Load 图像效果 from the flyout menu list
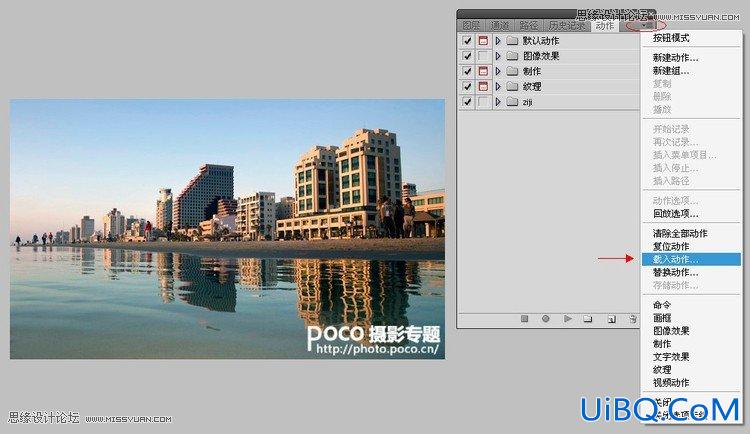The image size is (750, 434). [671, 331]
